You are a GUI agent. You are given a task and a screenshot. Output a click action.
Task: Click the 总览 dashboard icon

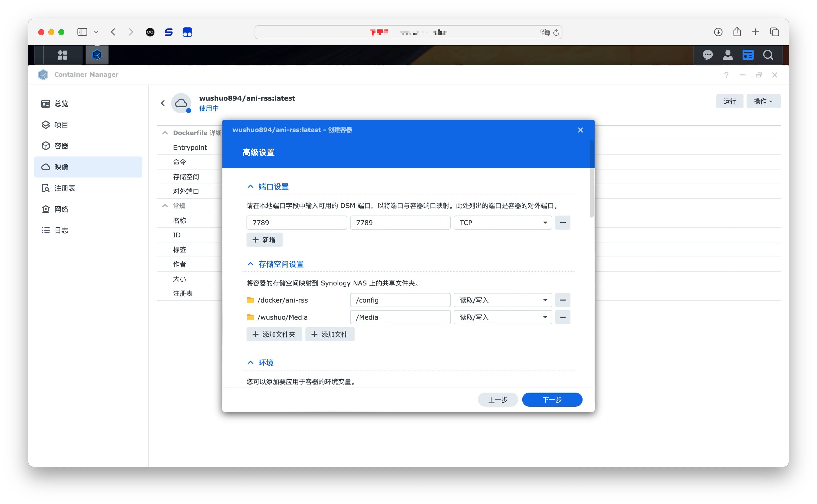click(x=46, y=104)
